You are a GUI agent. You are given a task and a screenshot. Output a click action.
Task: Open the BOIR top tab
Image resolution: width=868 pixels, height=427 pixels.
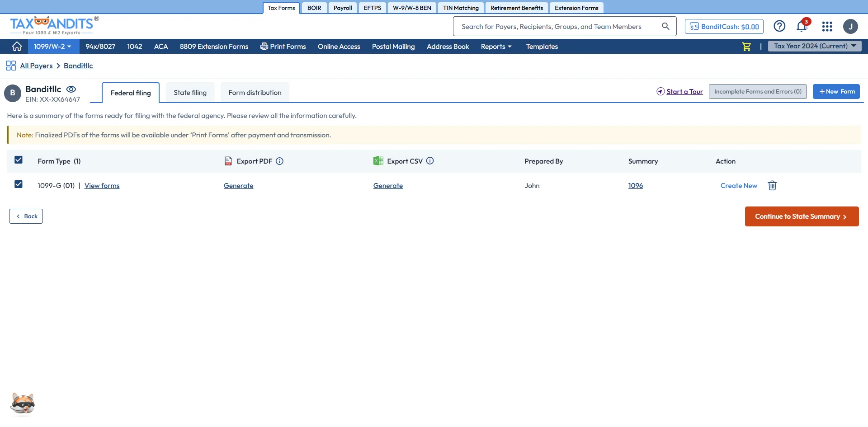click(314, 8)
